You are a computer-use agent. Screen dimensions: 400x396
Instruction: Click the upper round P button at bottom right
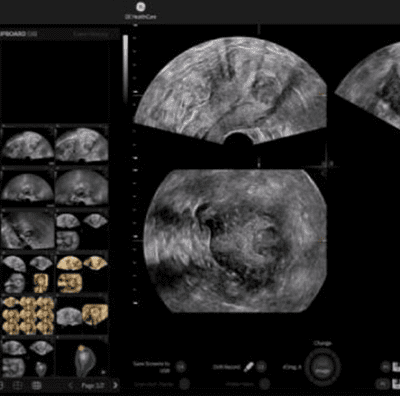coord(385,367)
